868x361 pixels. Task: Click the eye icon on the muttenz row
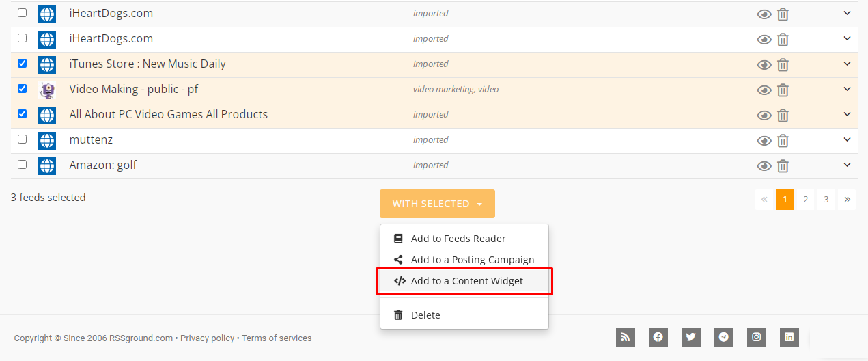[x=764, y=141]
